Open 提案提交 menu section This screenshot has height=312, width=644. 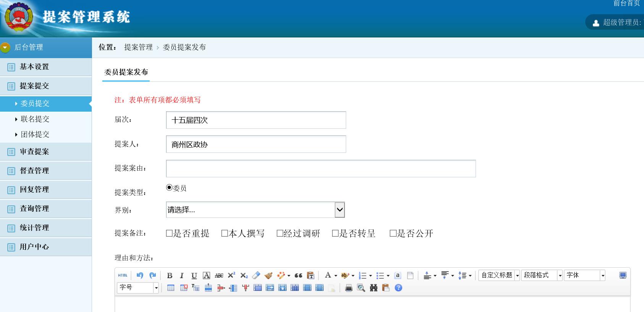tap(46, 86)
